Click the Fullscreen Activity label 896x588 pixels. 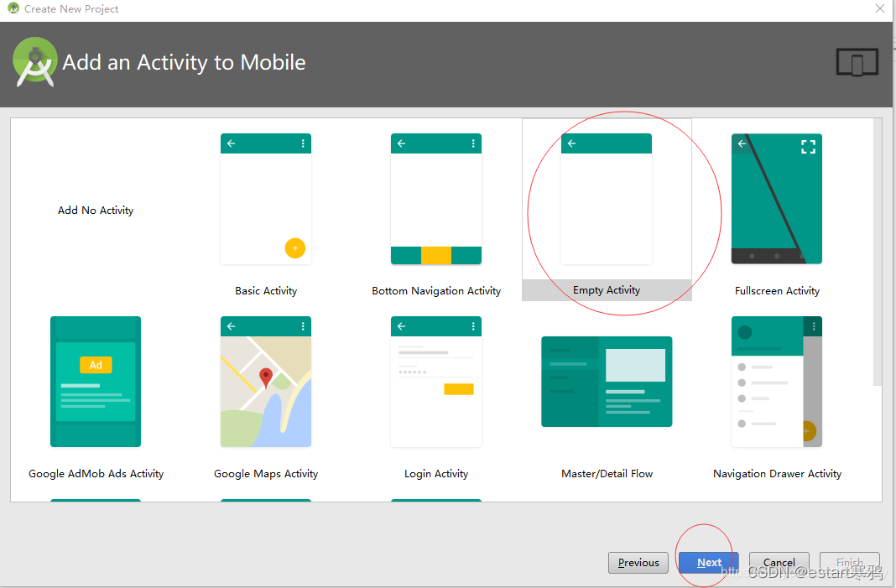point(777,291)
